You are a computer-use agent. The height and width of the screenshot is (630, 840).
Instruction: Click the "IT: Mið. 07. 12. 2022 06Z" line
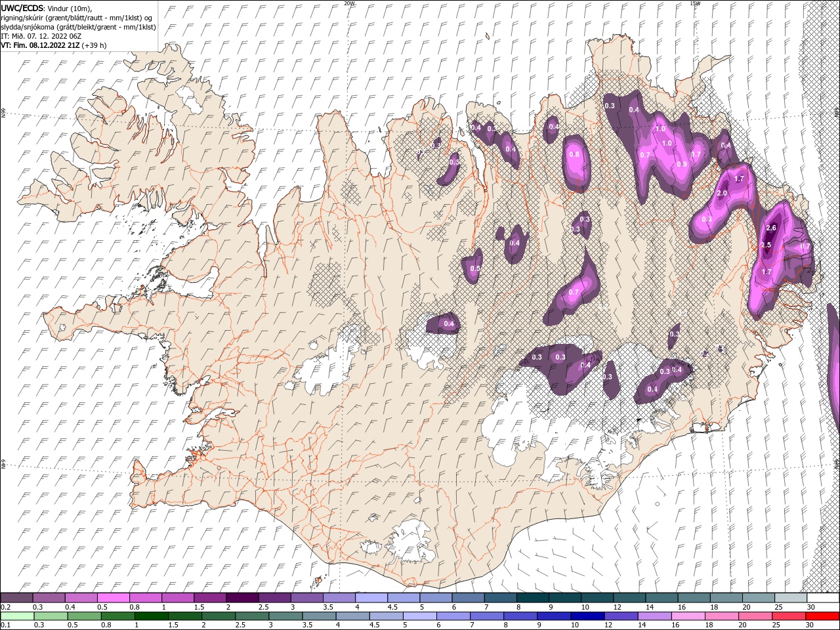coord(41,36)
